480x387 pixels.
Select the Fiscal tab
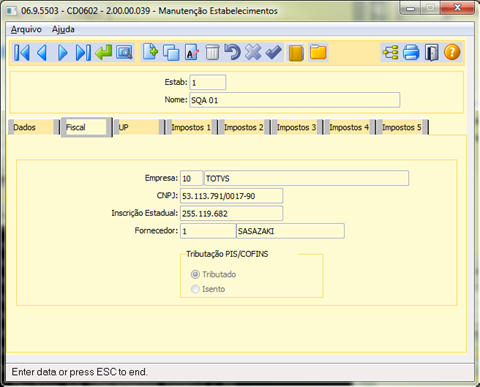coord(86,127)
